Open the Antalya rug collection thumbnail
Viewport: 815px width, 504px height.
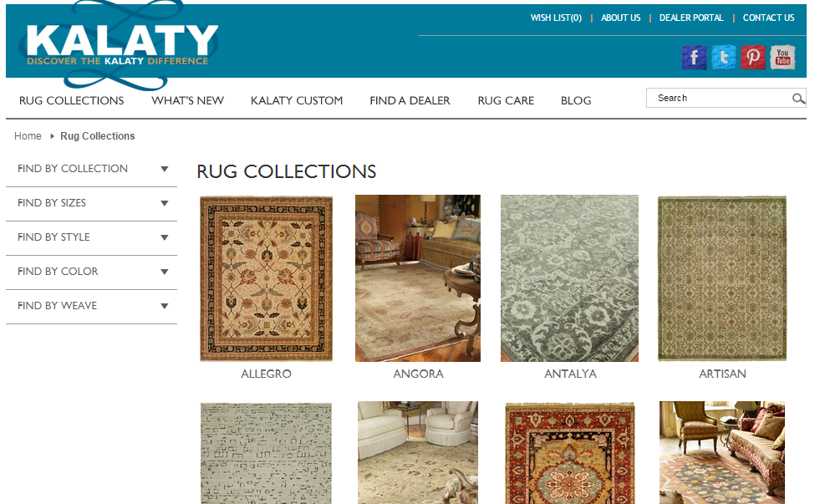(x=570, y=278)
